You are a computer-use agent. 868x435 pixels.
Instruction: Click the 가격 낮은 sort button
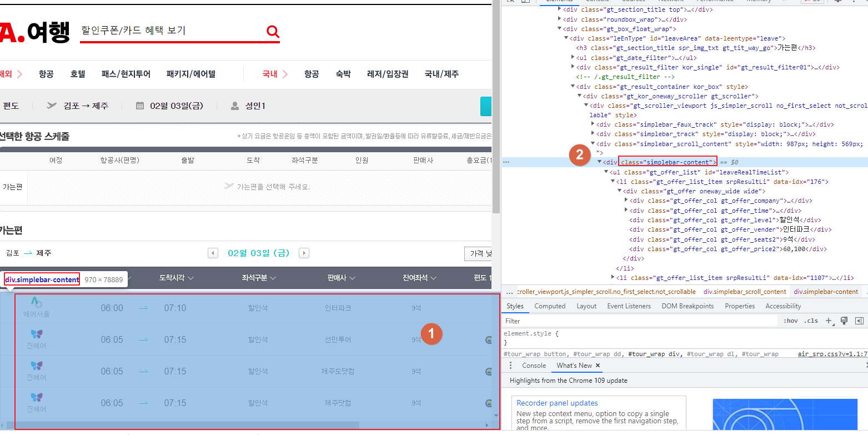(x=478, y=253)
